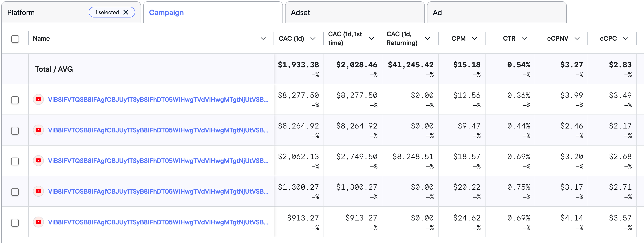Expand the Name column dropdown

263,38
